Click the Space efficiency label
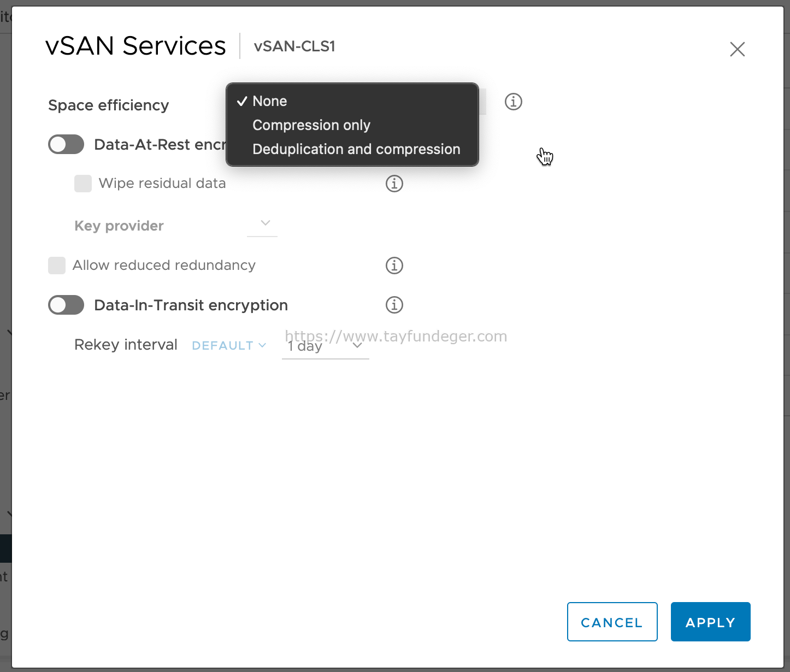This screenshot has height=672, width=790. pyautogui.click(x=109, y=105)
